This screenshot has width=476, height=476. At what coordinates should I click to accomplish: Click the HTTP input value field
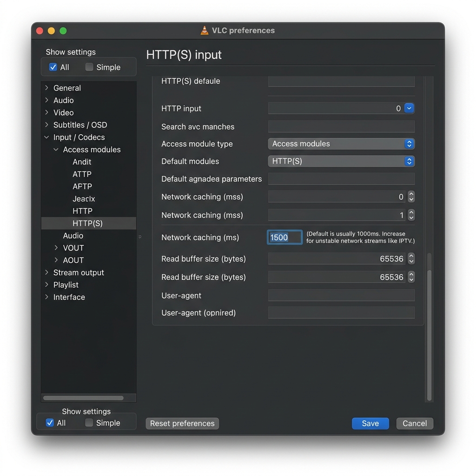336,108
